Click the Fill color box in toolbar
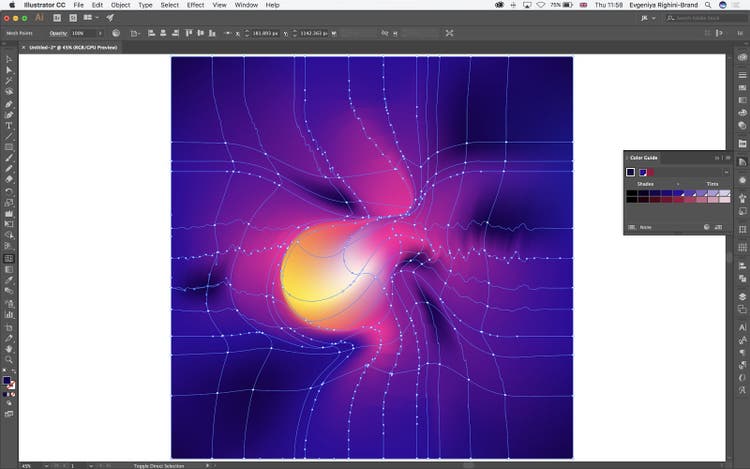This screenshot has height=469, width=750. click(x=7, y=380)
